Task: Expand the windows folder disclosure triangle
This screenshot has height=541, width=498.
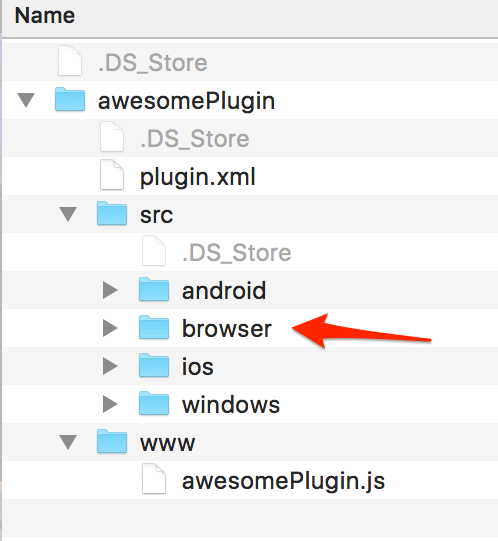Action: tap(110, 404)
